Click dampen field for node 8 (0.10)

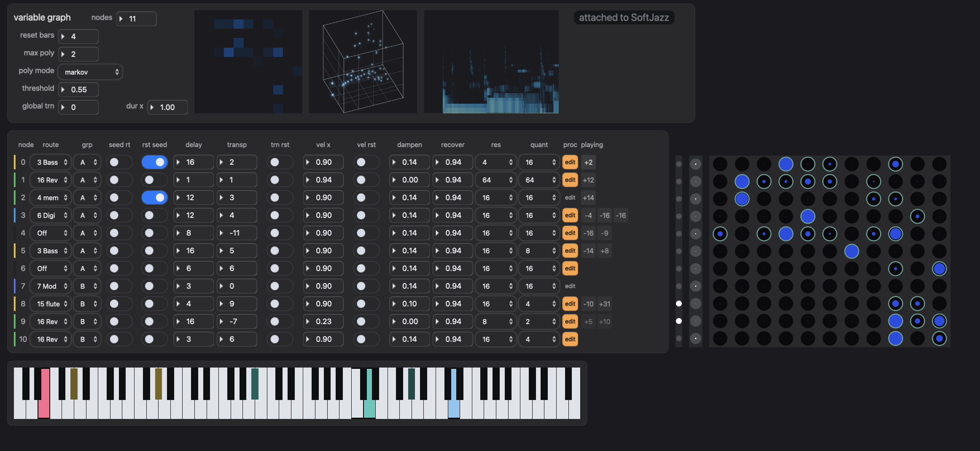(409, 304)
